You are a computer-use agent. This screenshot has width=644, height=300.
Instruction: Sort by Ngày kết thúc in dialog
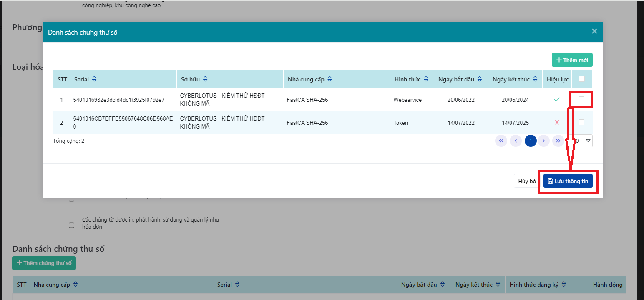(x=535, y=79)
